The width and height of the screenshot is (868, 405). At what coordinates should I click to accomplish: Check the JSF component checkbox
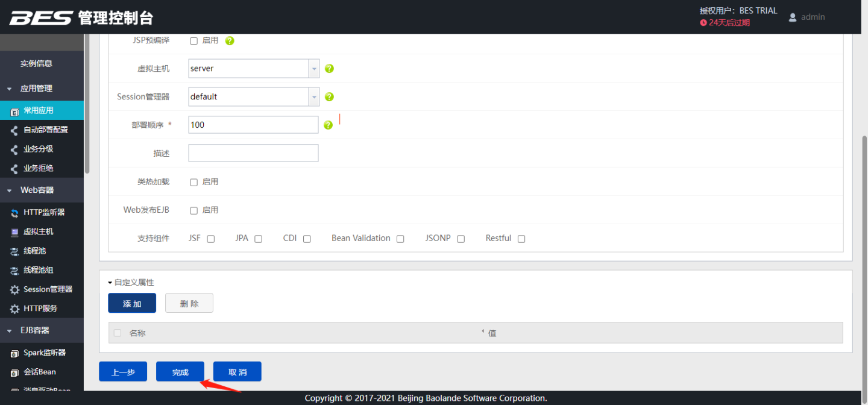coord(210,239)
